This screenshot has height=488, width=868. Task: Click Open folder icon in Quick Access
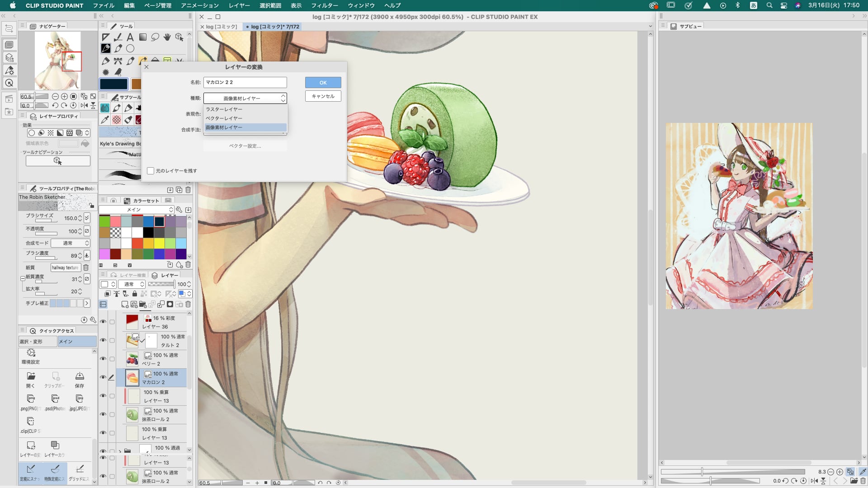coord(31,376)
